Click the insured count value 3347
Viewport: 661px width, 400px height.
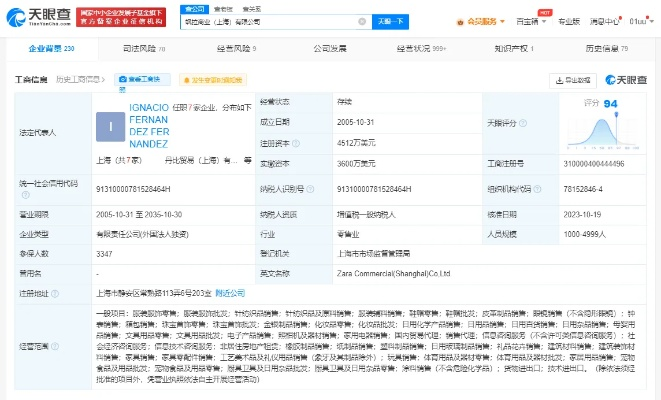point(104,254)
